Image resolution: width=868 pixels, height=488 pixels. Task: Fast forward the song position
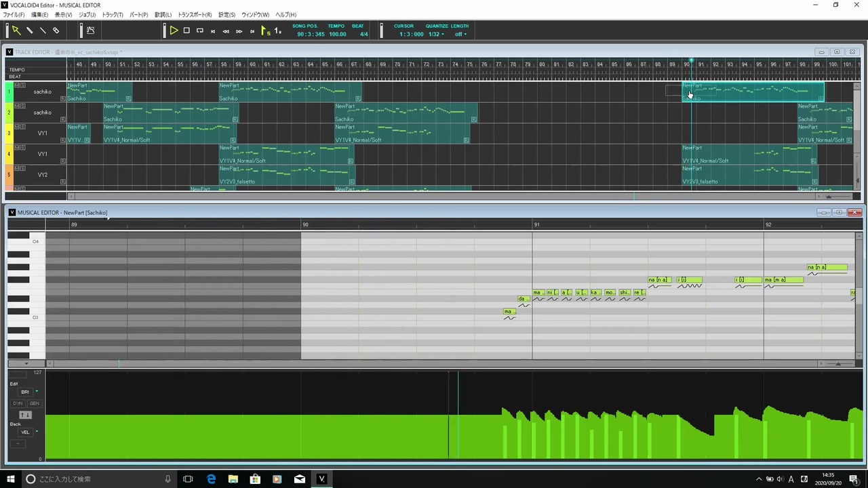coord(239,31)
